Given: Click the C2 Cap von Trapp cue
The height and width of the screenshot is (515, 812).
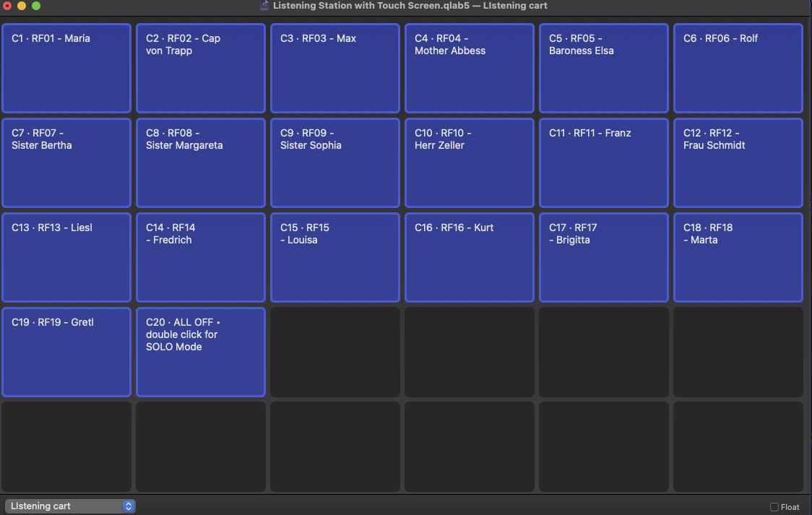Looking at the screenshot, I should pyautogui.click(x=201, y=69).
